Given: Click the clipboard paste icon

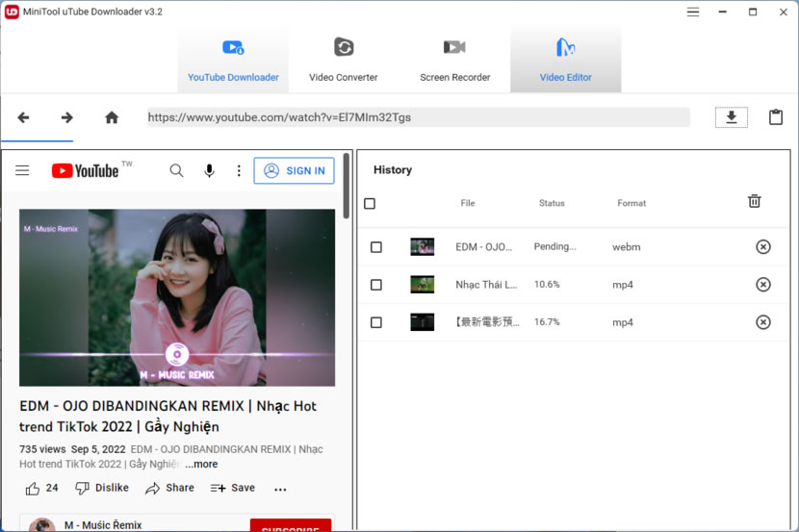Looking at the screenshot, I should (x=776, y=117).
